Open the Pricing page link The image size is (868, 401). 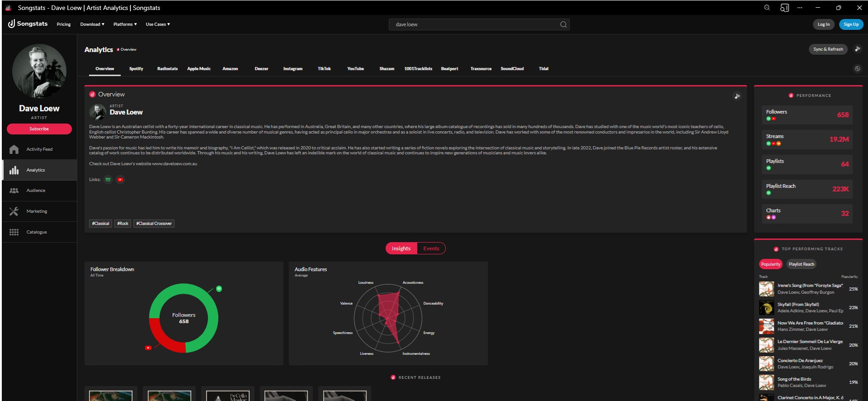tap(64, 24)
